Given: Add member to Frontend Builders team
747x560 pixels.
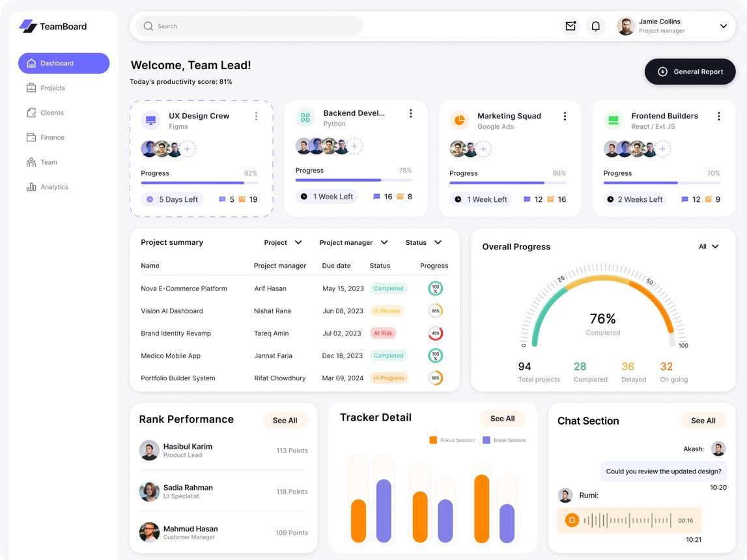Looking at the screenshot, I should [x=662, y=149].
